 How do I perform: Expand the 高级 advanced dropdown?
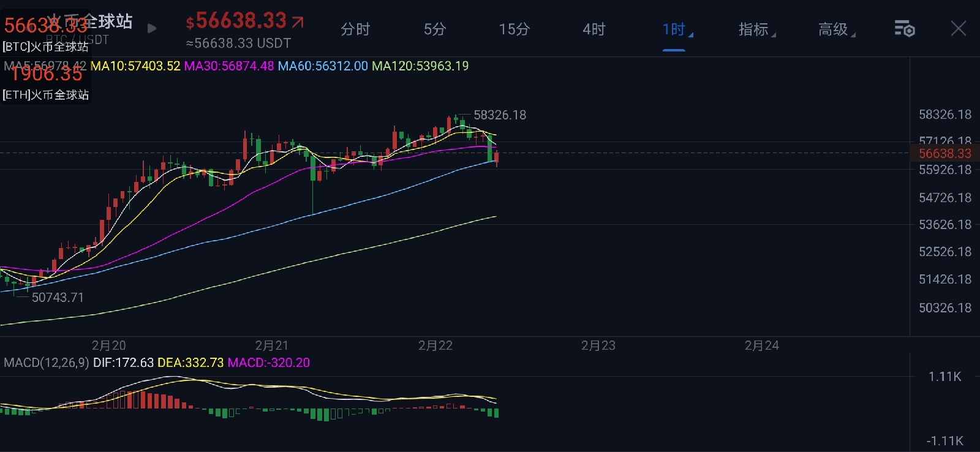tap(835, 29)
